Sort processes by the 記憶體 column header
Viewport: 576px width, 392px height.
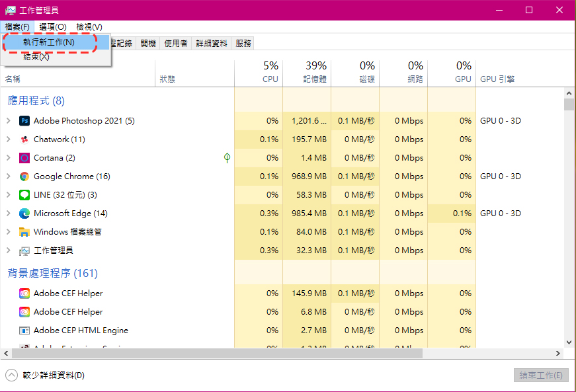307,73
